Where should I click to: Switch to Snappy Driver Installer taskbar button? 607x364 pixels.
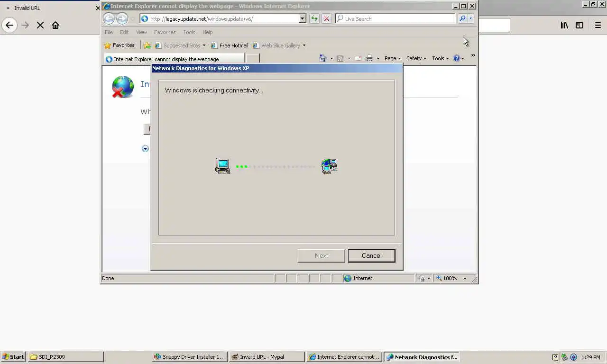(x=190, y=357)
